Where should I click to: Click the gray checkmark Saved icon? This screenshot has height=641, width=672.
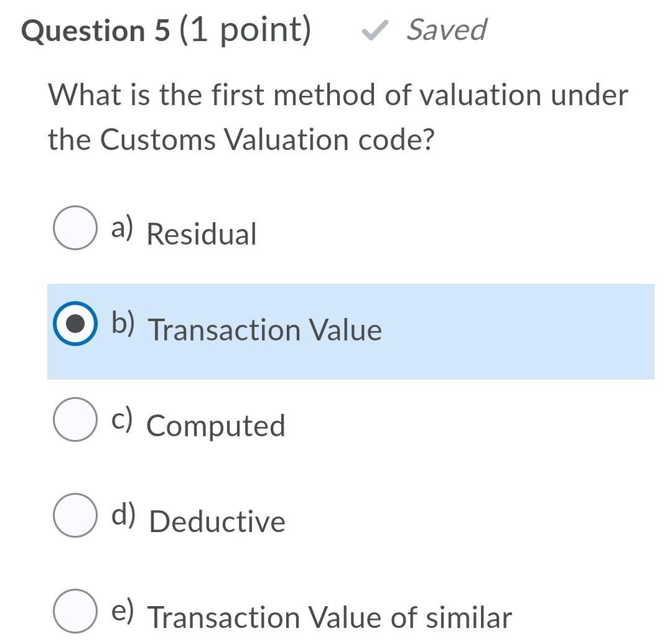[x=374, y=30]
